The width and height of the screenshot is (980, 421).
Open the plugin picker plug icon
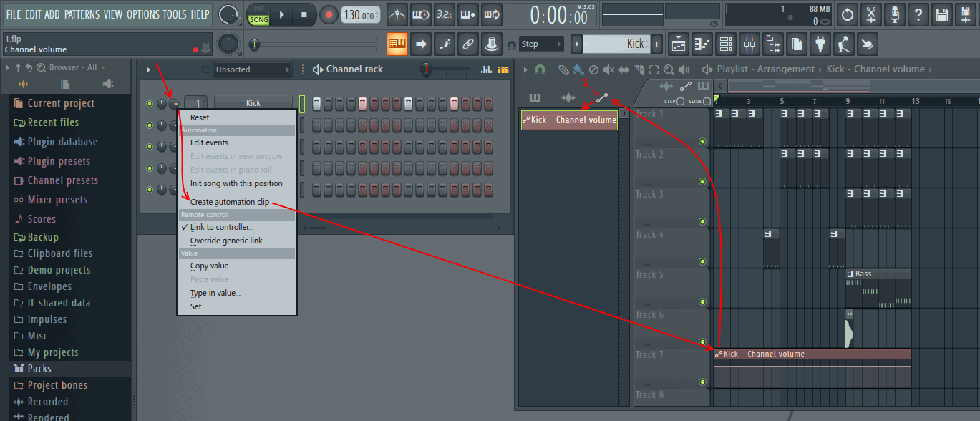pos(820,44)
